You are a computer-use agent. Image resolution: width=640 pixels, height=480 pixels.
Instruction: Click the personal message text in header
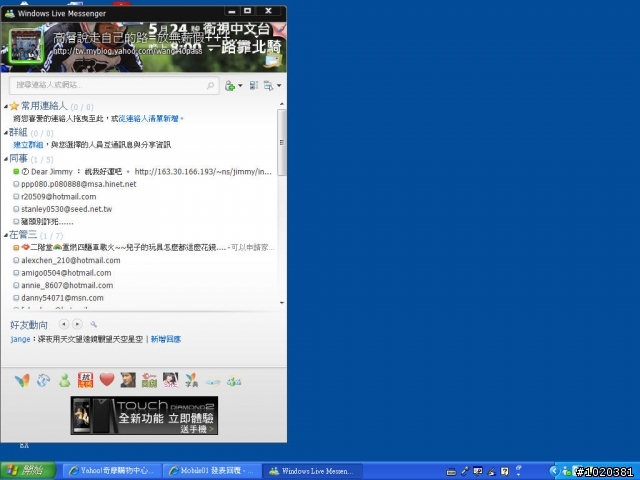[x=141, y=38]
